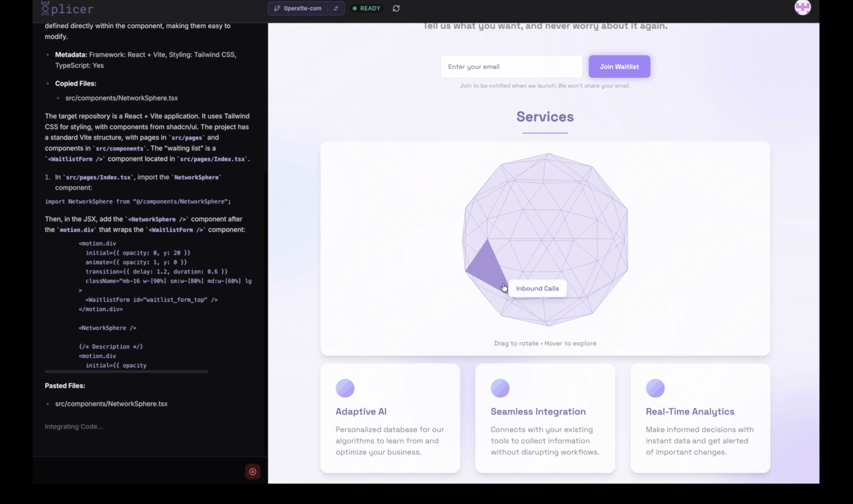
Task: Open the Opera1te-com repository selector
Action: (302, 8)
